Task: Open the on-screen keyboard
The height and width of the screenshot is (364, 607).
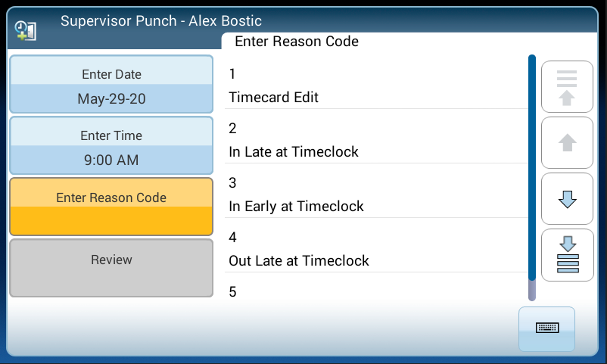Action: pyautogui.click(x=546, y=328)
